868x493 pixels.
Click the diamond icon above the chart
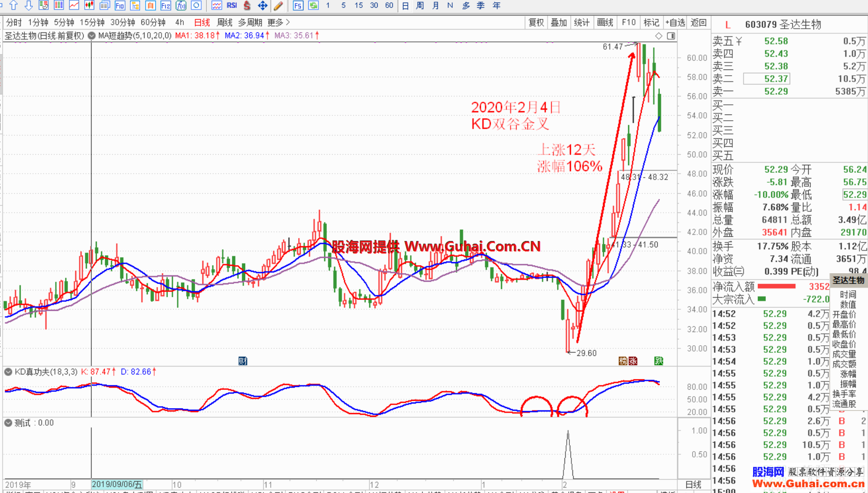(659, 36)
